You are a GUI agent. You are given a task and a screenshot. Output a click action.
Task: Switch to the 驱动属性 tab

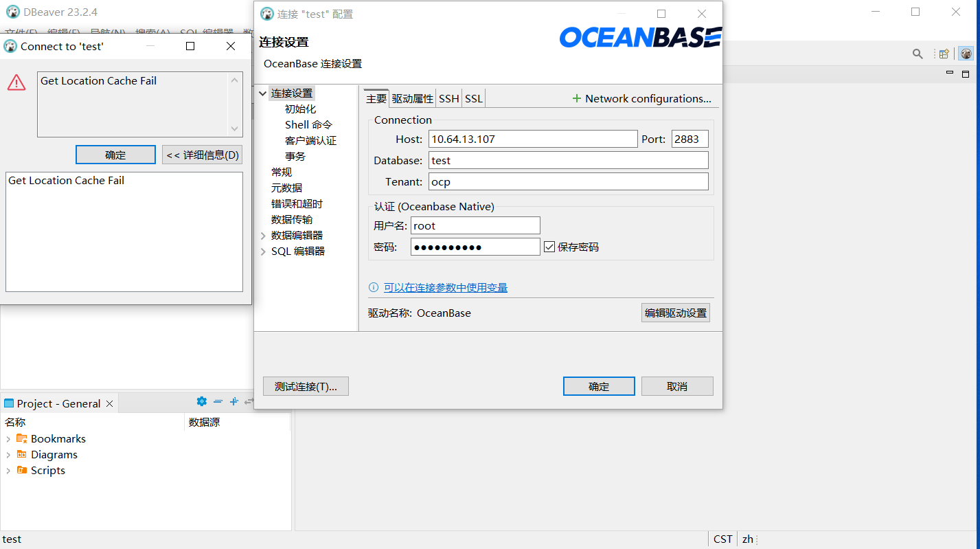coord(413,98)
